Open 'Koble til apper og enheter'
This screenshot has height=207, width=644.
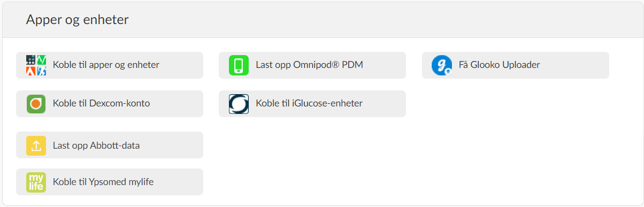110,65
